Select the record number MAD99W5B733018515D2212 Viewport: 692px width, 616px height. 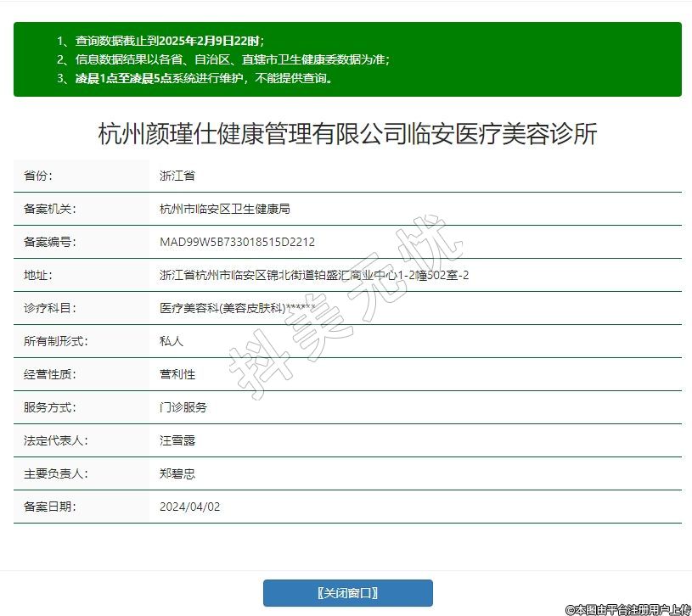[237, 242]
